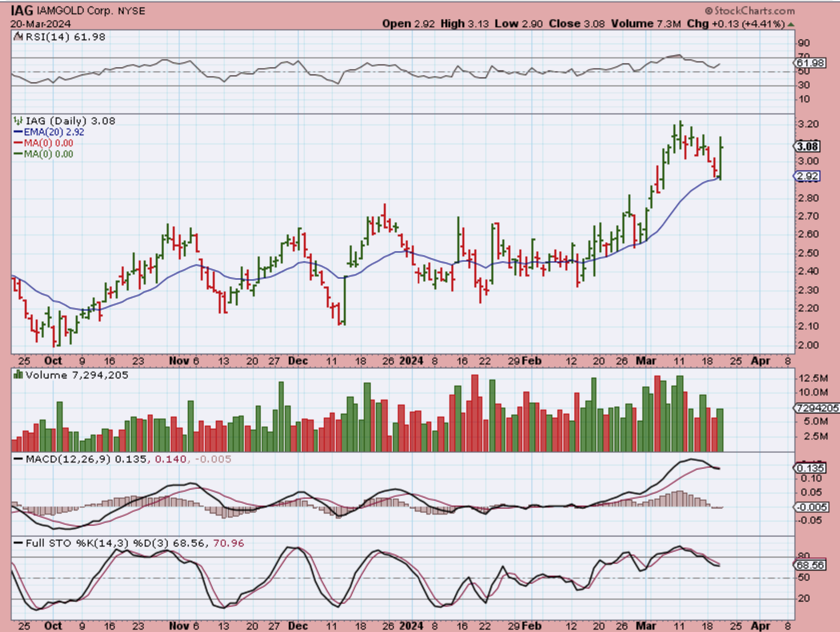The width and height of the screenshot is (840, 632).
Task: Click the 20-Mar-2024 date label
Action: [40, 24]
